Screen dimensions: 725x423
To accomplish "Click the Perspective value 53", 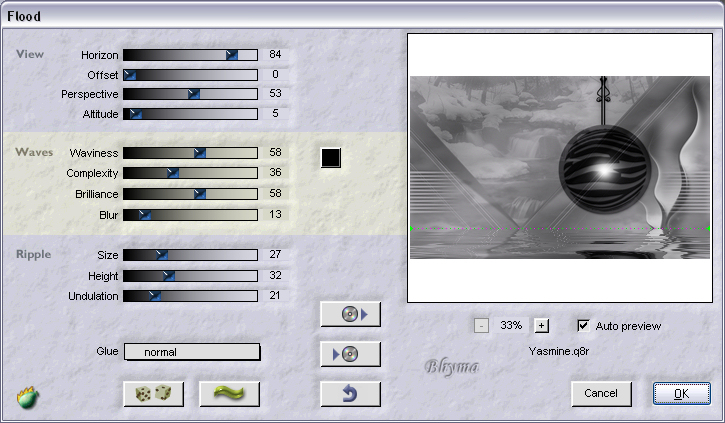I will pos(275,93).
